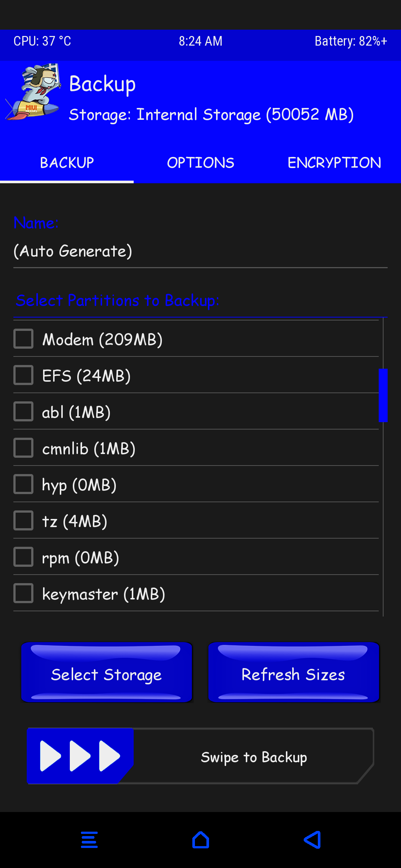Image resolution: width=401 pixels, height=868 pixels.
Task: Edit the backup Name field
Action: pyautogui.click(x=200, y=251)
